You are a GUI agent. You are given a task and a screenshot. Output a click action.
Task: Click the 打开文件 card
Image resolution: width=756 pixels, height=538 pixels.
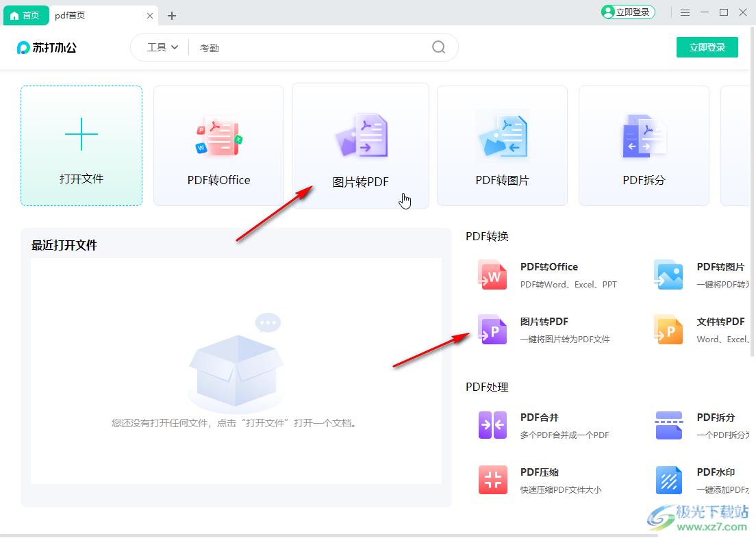tap(81, 146)
